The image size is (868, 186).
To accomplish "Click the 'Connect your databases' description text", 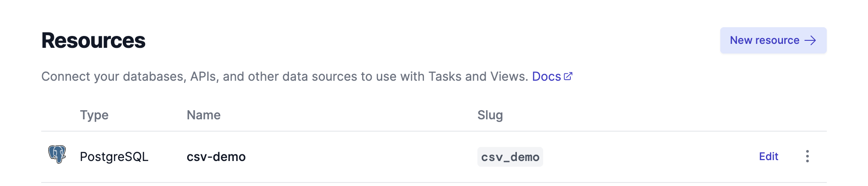I will 285,76.
